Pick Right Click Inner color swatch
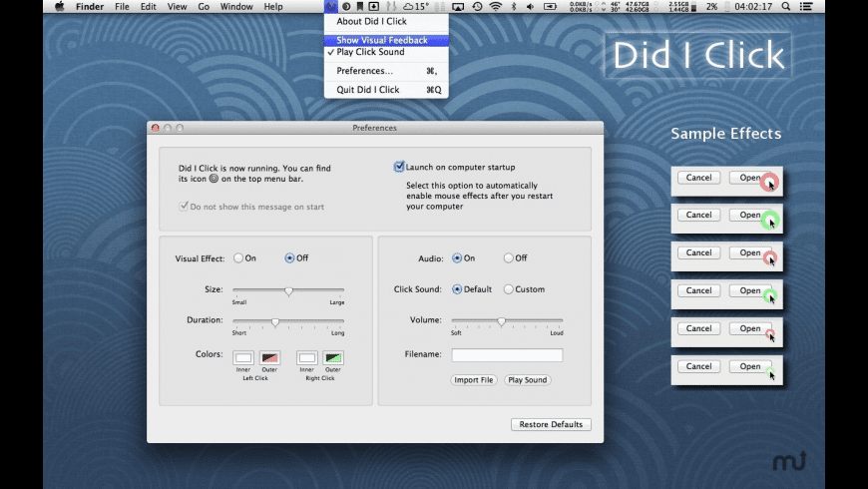The image size is (868, 489). (306, 357)
